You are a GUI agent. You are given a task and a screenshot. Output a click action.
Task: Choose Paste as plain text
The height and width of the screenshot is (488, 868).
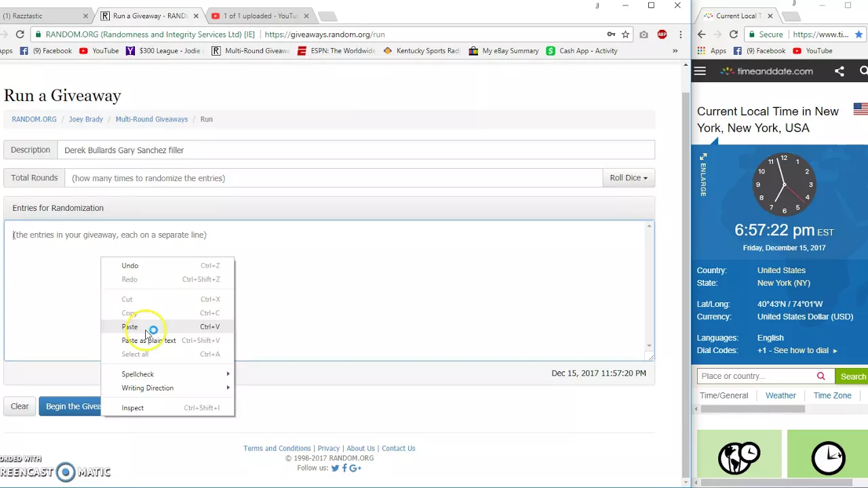coord(167,341)
